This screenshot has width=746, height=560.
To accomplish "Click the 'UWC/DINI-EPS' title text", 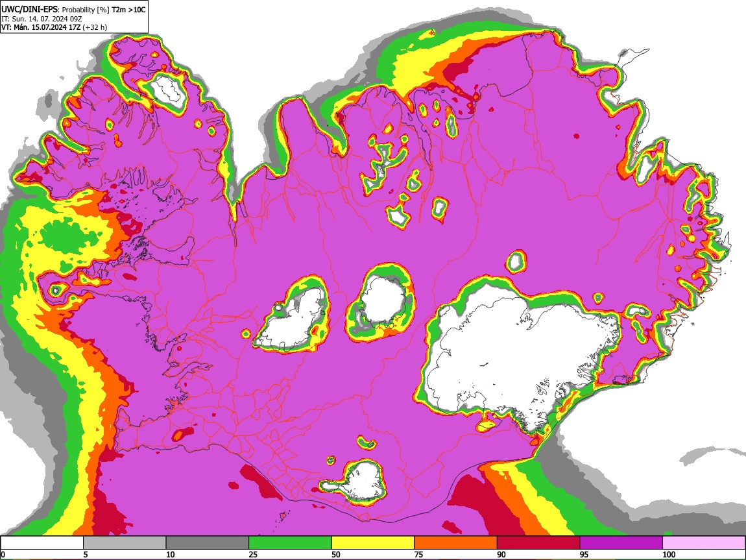I will 29,10.
